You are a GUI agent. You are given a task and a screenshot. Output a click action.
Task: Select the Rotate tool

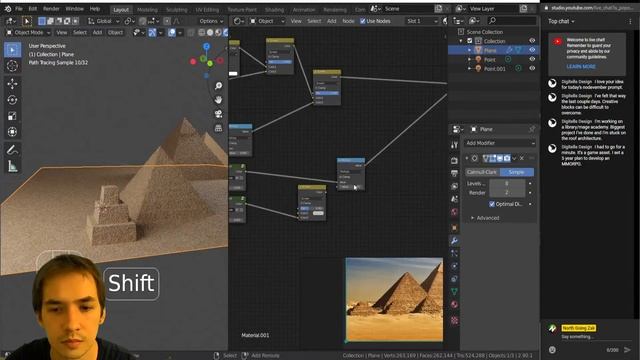12,100
